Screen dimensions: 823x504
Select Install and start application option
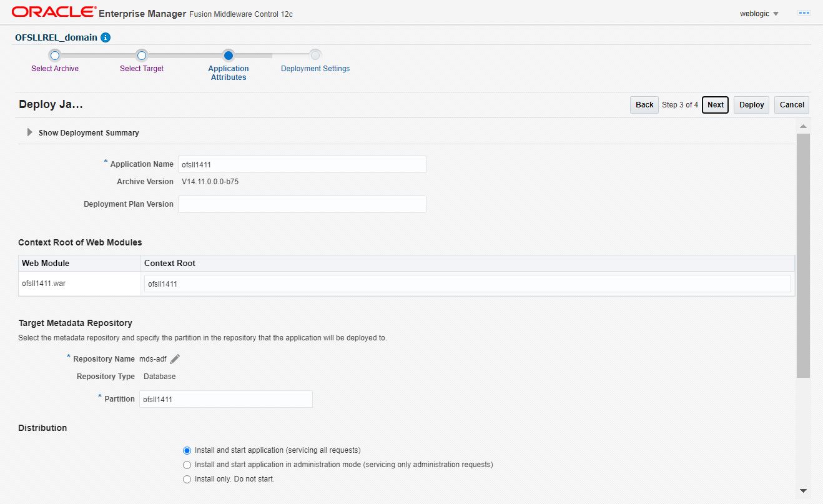click(x=187, y=450)
